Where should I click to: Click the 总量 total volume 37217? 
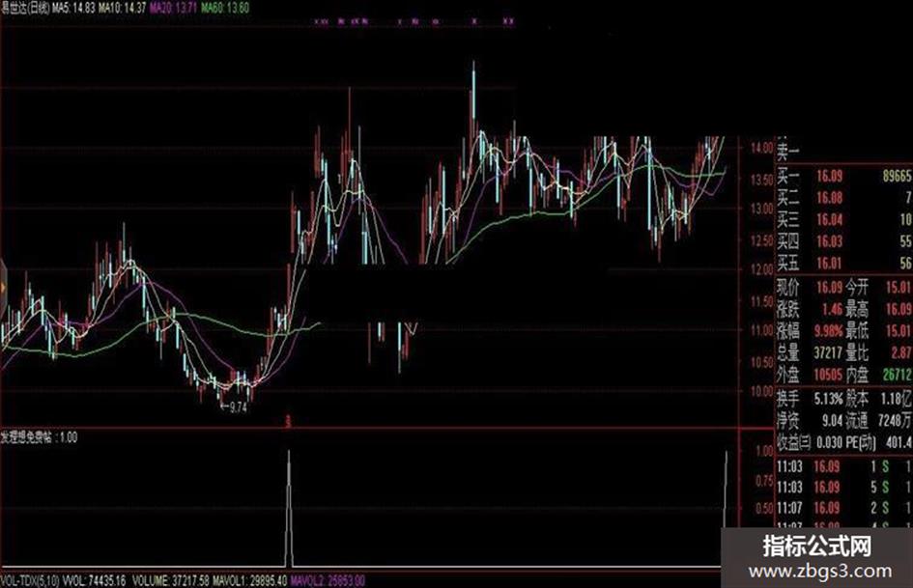tap(828, 352)
